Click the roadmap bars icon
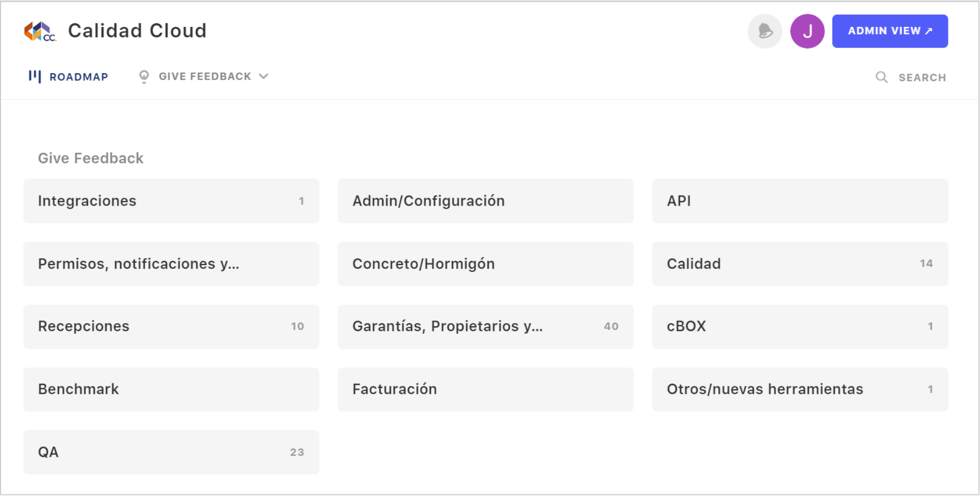This screenshot has width=980, height=496. pos(35,76)
